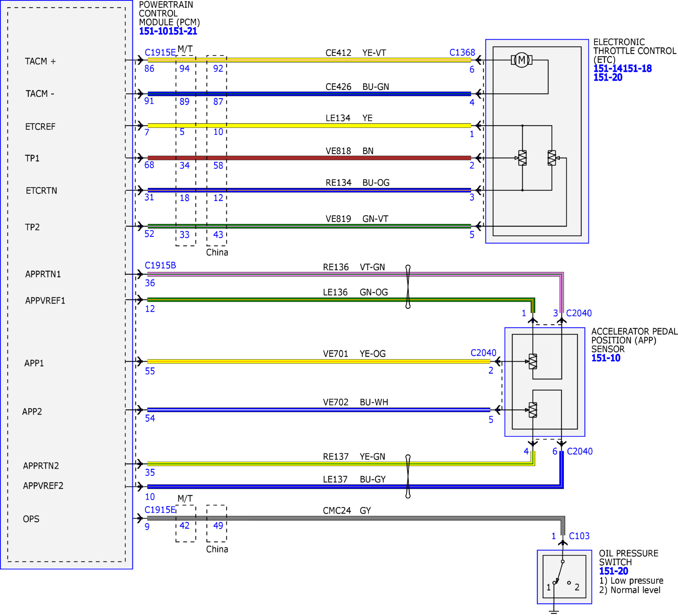Click the '2) Normal level' note
This screenshot has height=616, width=678.
(x=630, y=590)
